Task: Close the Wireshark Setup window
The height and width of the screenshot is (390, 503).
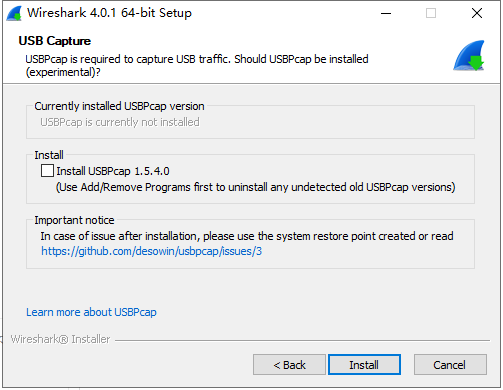Action: tap(477, 13)
